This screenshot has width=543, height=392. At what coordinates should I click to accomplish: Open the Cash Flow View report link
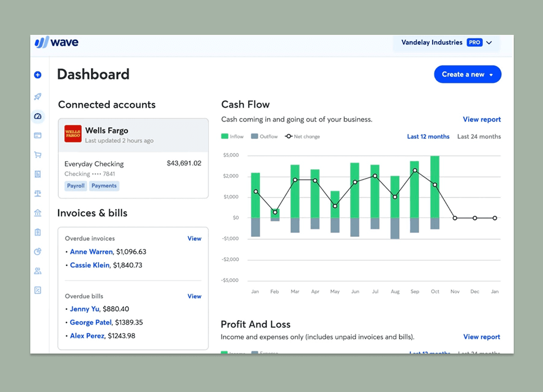point(481,119)
